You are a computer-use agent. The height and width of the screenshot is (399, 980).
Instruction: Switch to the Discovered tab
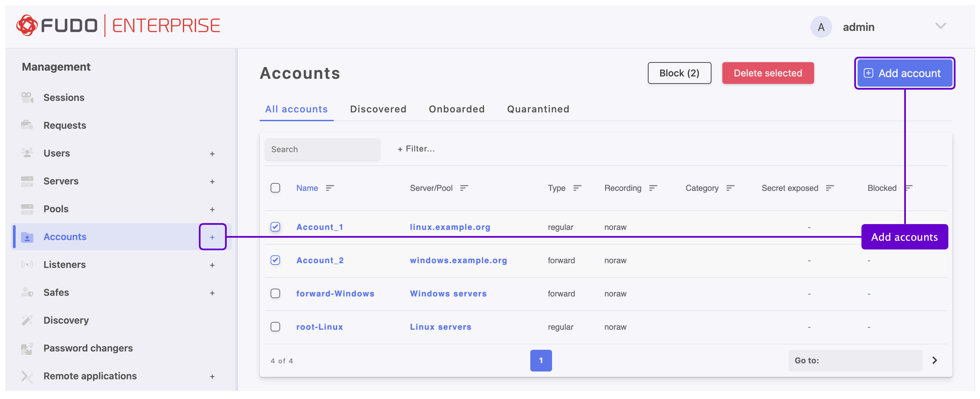click(378, 109)
